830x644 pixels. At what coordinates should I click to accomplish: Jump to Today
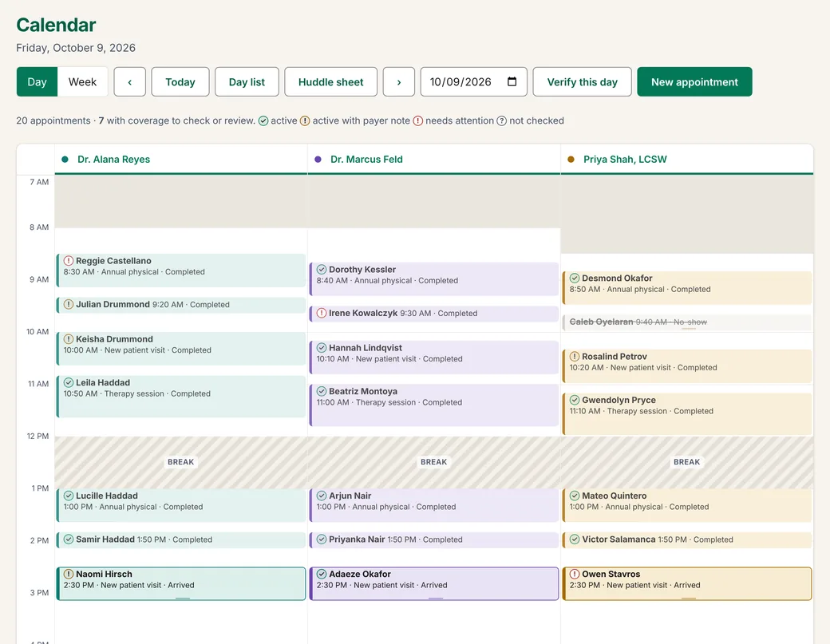coord(180,82)
